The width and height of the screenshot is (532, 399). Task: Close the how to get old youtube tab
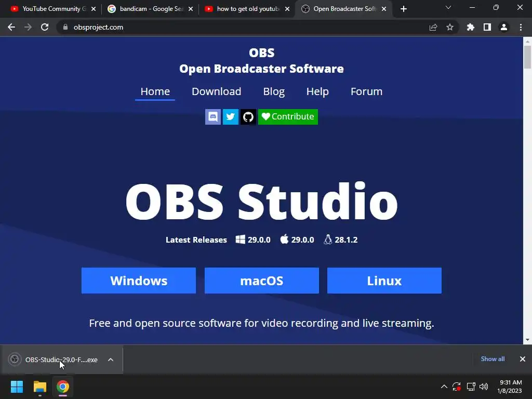(287, 9)
